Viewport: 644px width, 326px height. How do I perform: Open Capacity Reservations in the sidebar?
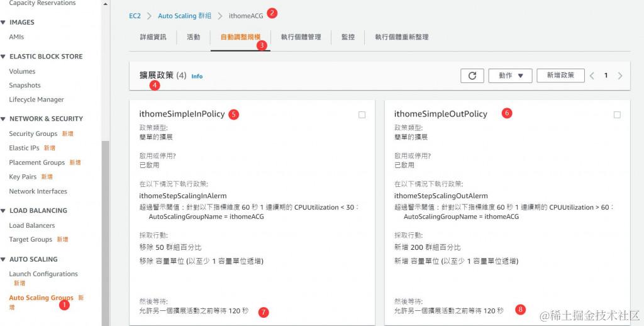(x=42, y=3)
